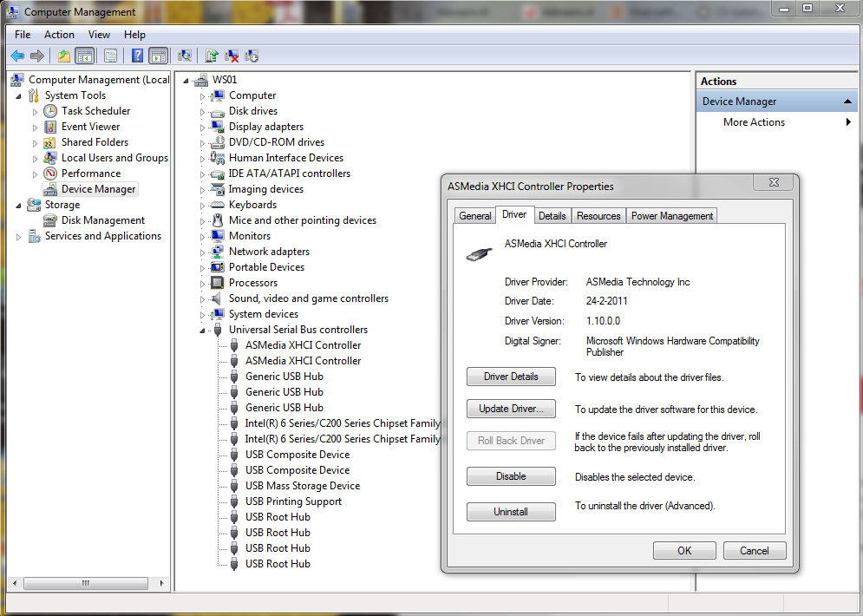Click the DVD/CD-ROM drives category icon

click(x=218, y=142)
